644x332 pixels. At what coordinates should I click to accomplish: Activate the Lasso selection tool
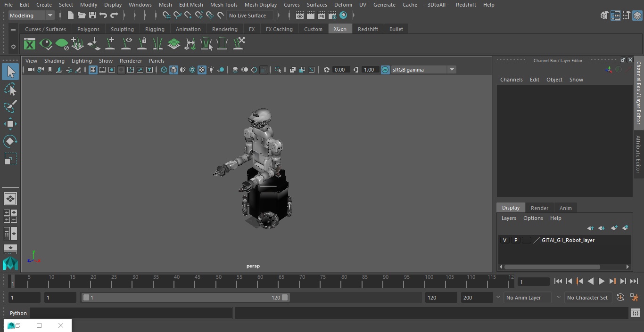click(10, 89)
